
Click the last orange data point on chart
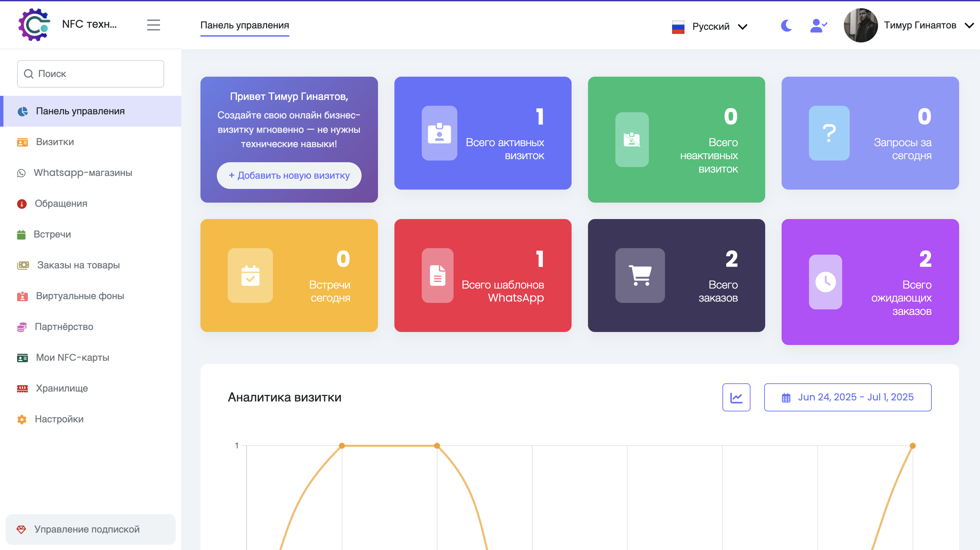[x=913, y=446]
